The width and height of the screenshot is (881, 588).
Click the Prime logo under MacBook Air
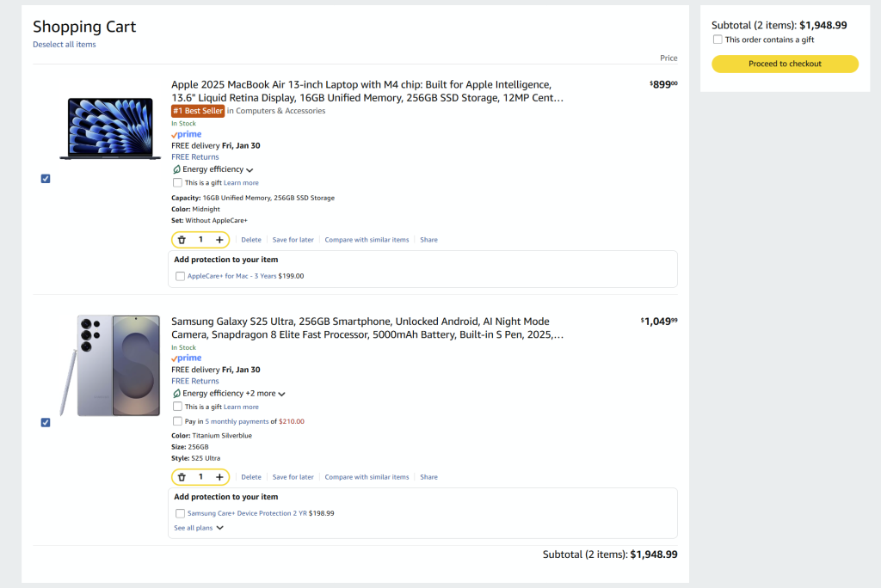click(x=186, y=134)
